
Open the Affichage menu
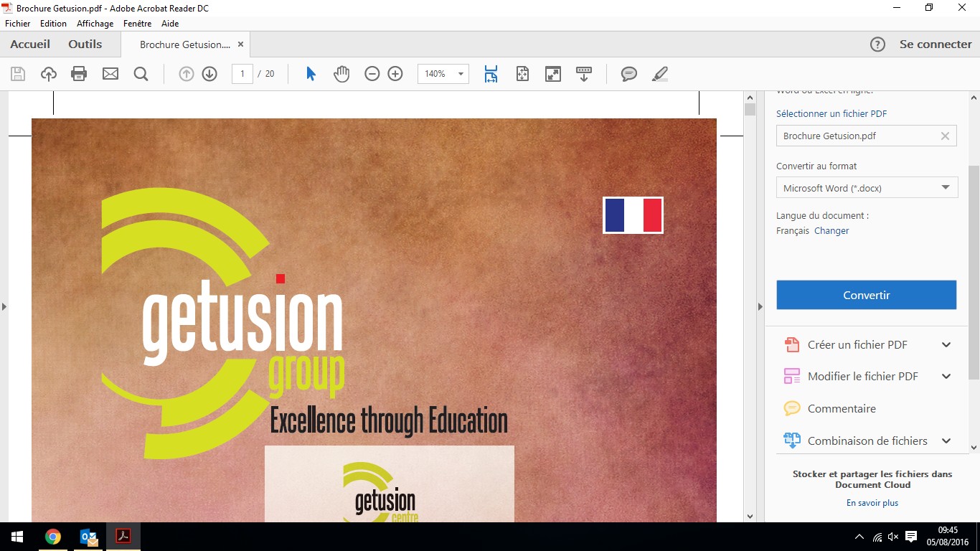(95, 24)
